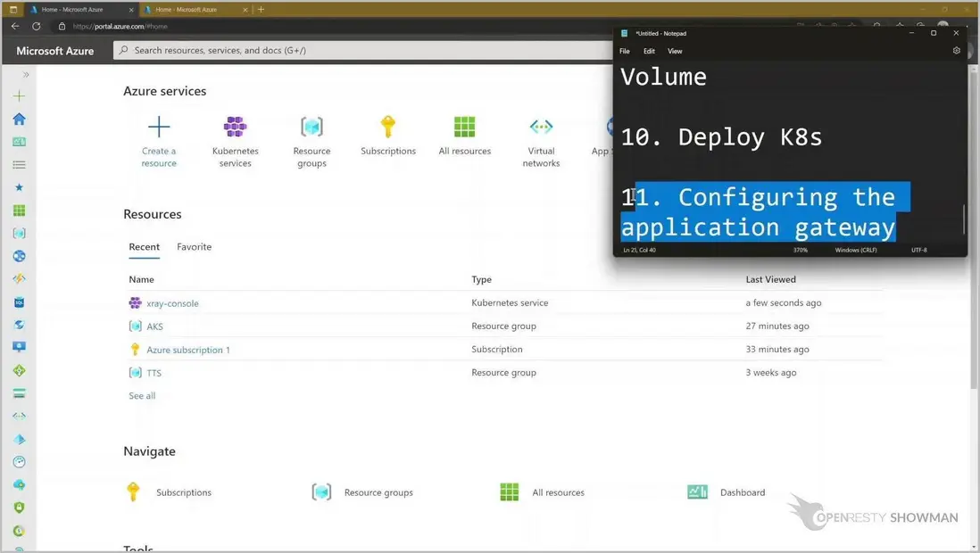Open Virtual networks tile under Azure services
This screenshot has height=553, width=980.
pos(541,141)
